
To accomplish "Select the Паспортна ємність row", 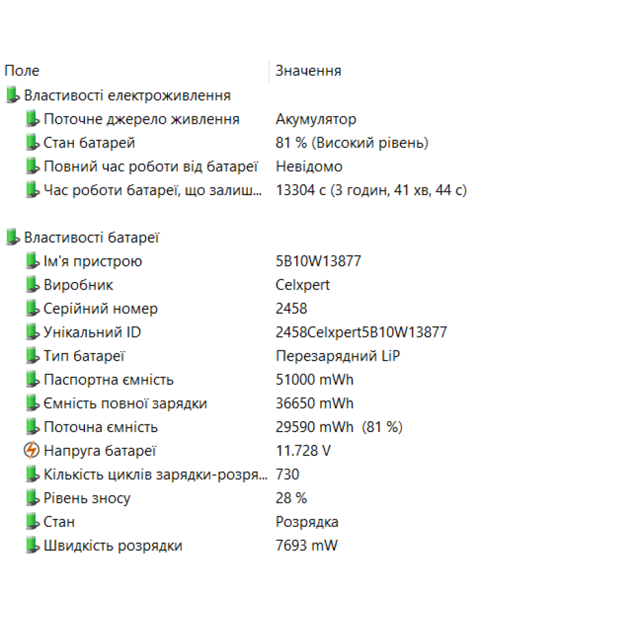I will pyautogui.click(x=108, y=380).
